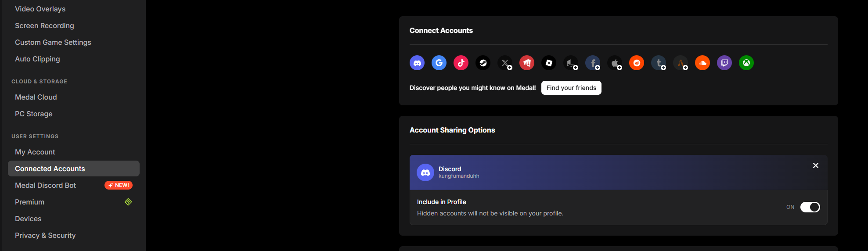Click the Connect Accounts heading
The width and height of the screenshot is (868, 251).
pyautogui.click(x=441, y=30)
